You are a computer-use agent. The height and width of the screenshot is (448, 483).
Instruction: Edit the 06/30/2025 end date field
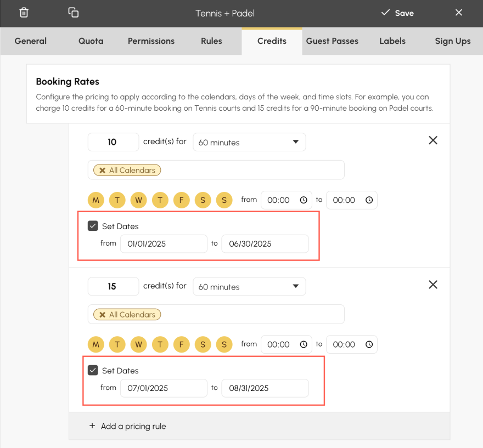click(265, 243)
